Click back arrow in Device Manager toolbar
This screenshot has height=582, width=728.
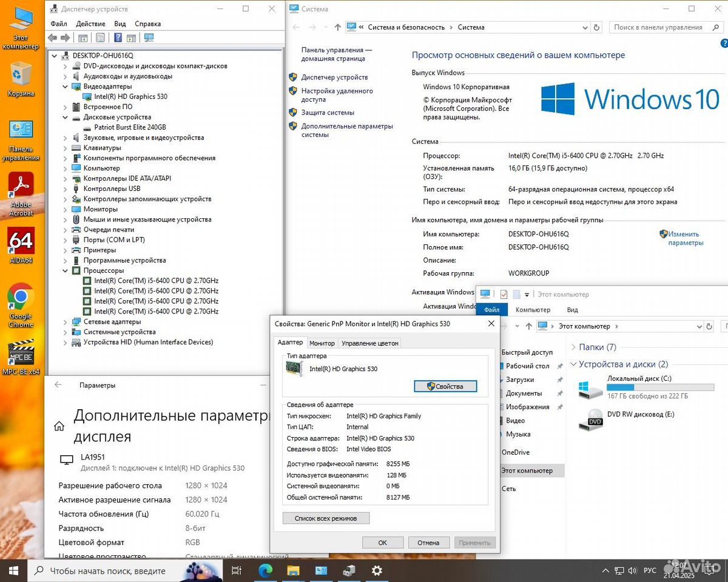tap(53, 38)
